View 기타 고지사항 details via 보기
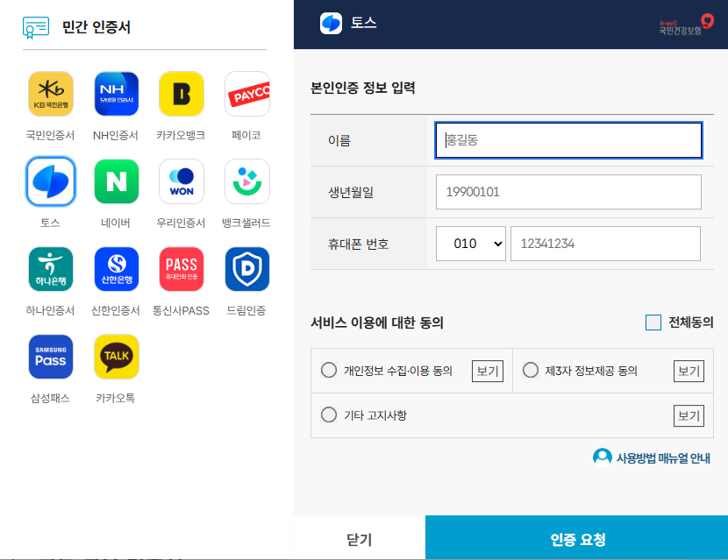Image resolution: width=728 pixels, height=560 pixels. [x=689, y=415]
